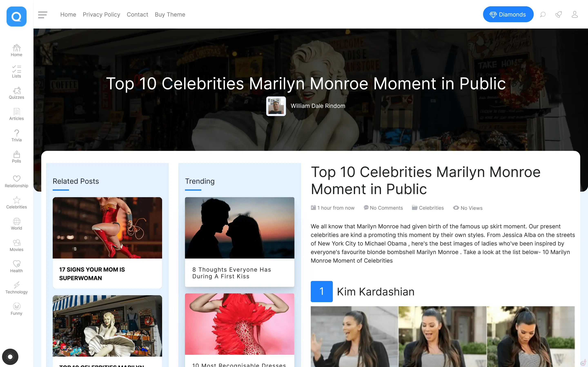Open Technology category in sidebar
Image resolution: width=588 pixels, height=367 pixels.
pos(17,288)
